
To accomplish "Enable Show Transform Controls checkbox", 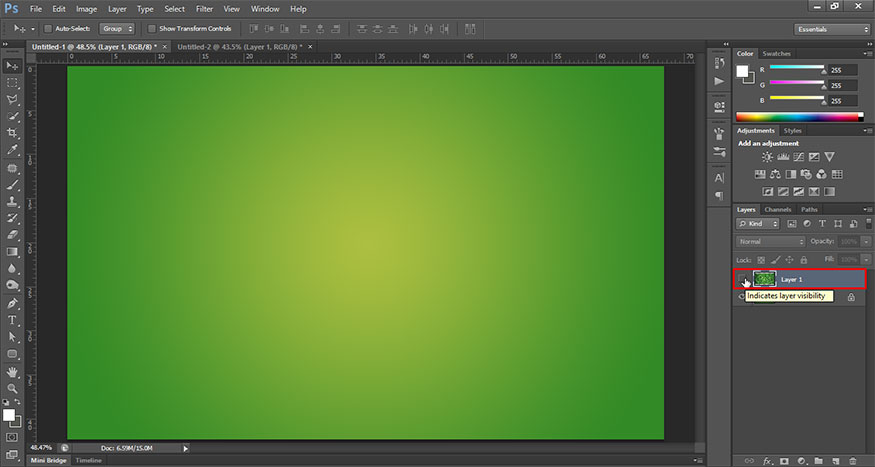I will [x=152, y=28].
